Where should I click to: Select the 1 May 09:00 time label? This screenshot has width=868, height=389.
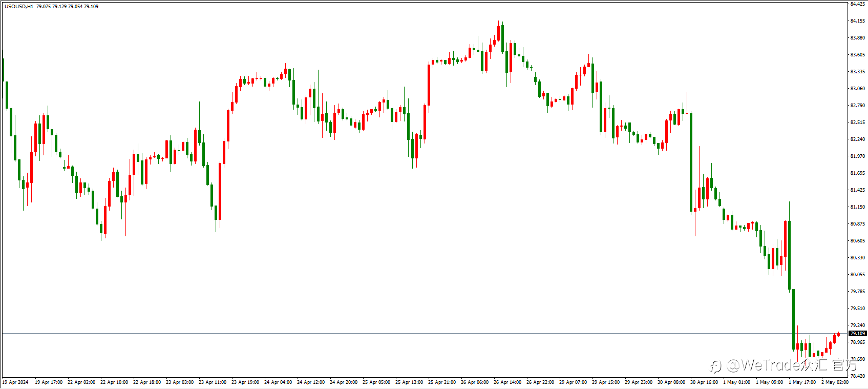tap(770, 382)
